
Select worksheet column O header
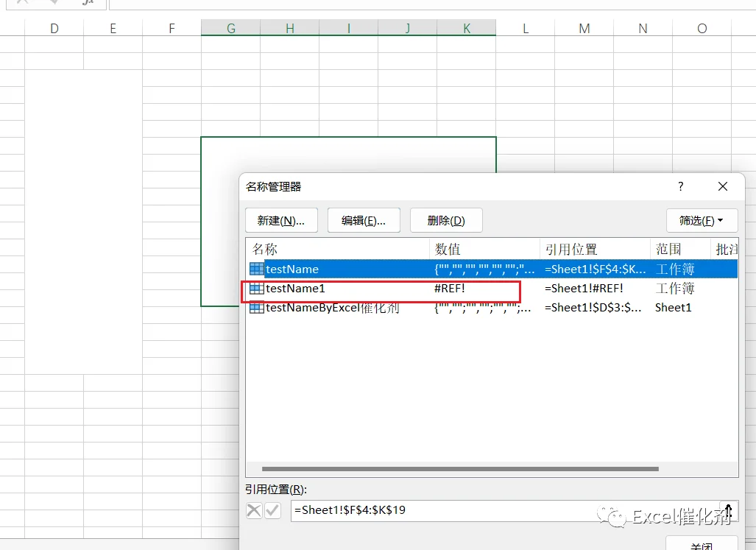[702, 29]
